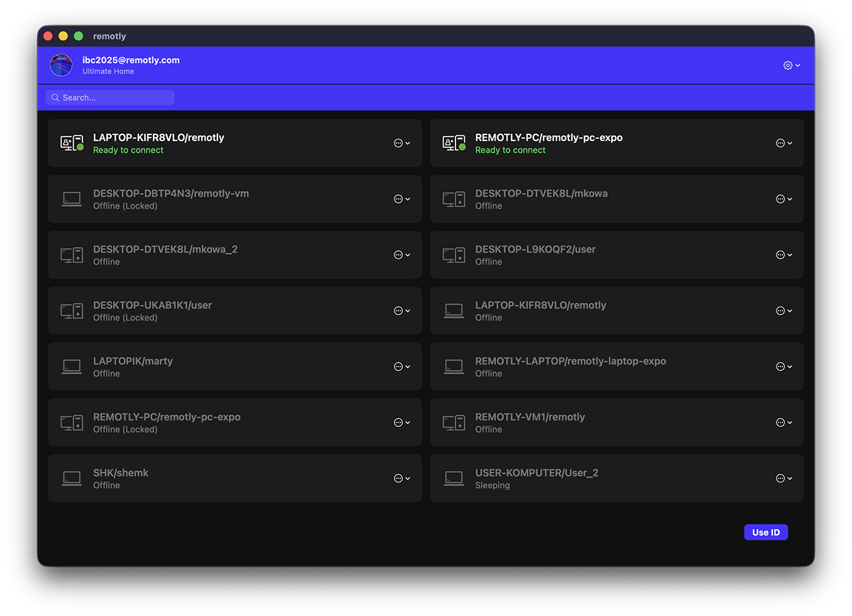Open options menu for DESKTOP-DTVEK8L/mkowa_2
852x616 pixels.
click(402, 255)
